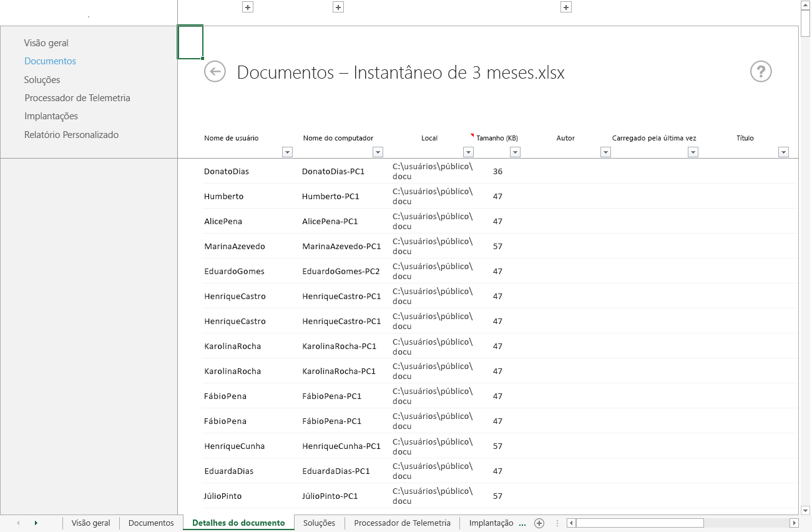Select the EduardoGomes-PC2 computer cell

point(341,271)
